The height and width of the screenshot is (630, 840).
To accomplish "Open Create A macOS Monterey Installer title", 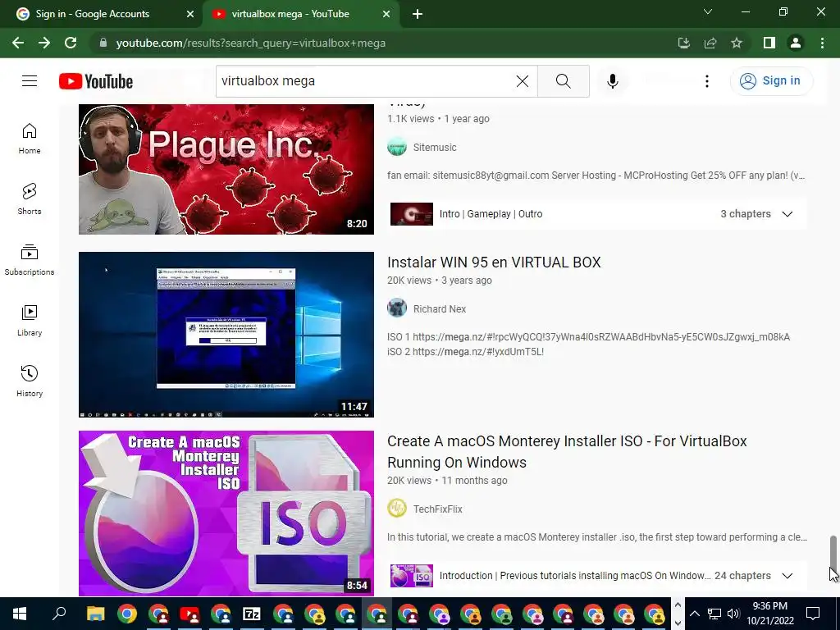I will click(x=567, y=452).
